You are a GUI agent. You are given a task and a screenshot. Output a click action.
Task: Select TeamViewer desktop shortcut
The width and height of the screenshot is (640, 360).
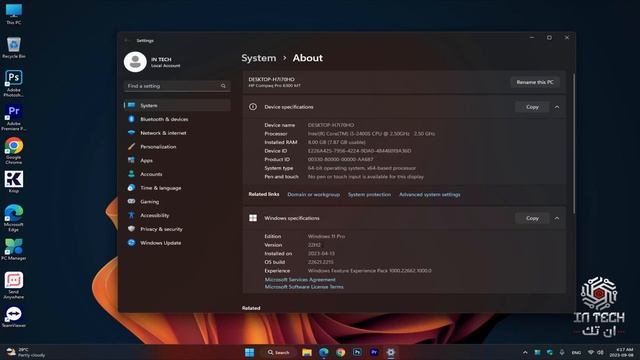(x=13, y=317)
